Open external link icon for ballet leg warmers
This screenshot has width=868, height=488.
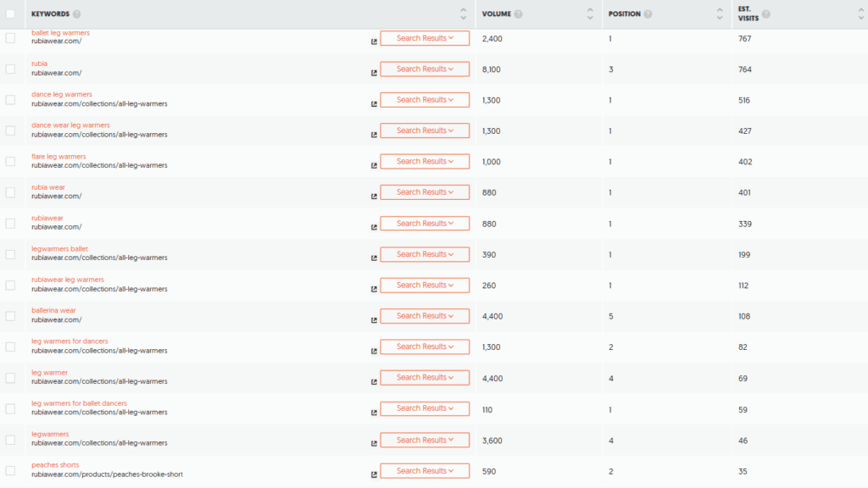pyautogui.click(x=374, y=42)
